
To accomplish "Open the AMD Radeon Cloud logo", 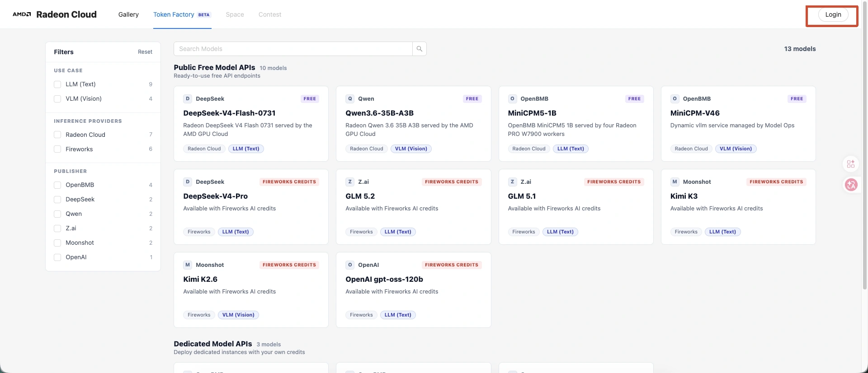I will [55, 14].
